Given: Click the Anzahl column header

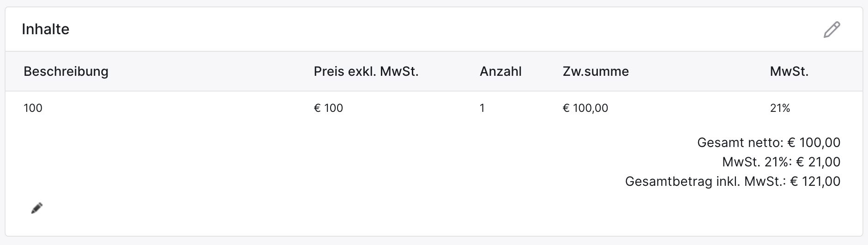Looking at the screenshot, I should point(500,71).
